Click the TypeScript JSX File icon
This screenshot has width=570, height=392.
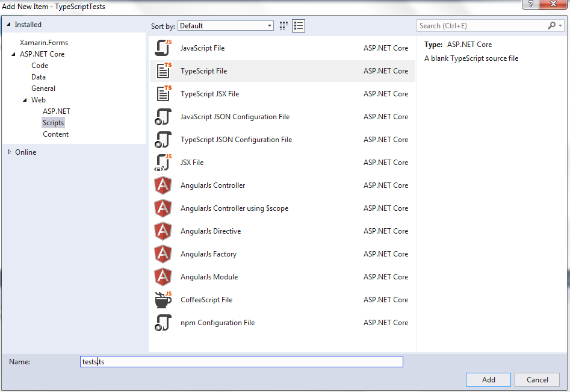pos(163,94)
